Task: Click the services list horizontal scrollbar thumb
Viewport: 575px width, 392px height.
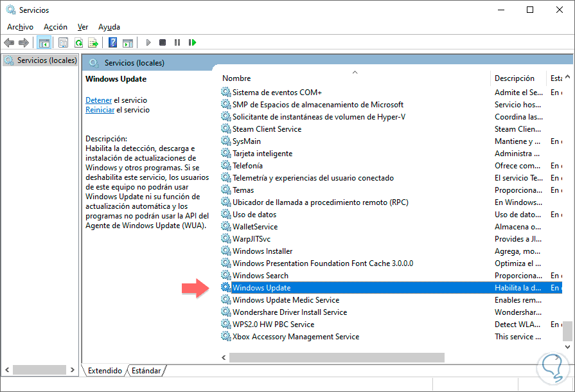Action: pos(337,357)
